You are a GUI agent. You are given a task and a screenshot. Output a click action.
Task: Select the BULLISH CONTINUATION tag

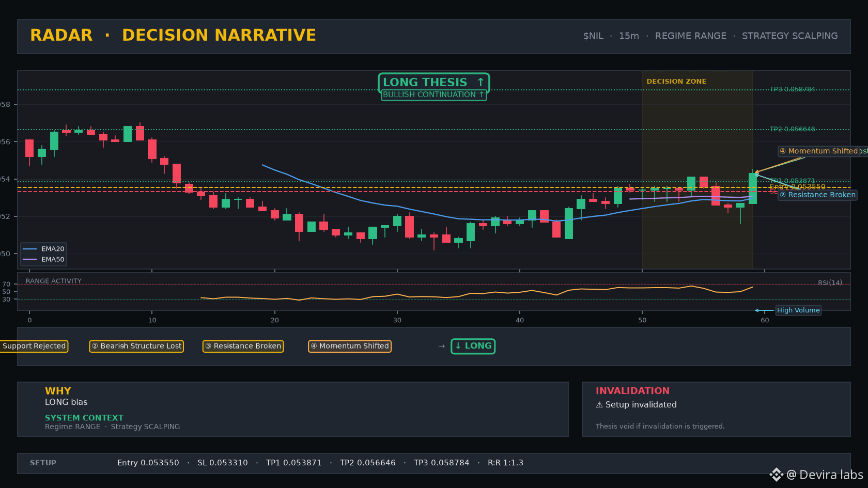pos(433,95)
